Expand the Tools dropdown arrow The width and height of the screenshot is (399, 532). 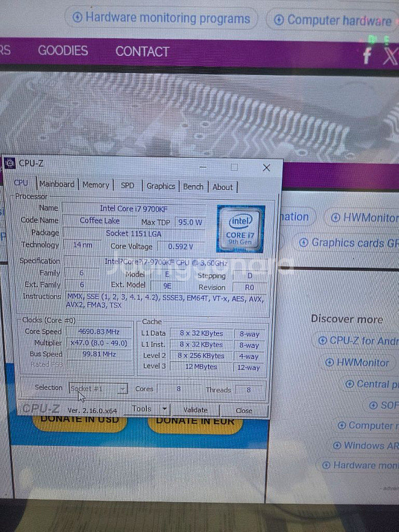pos(164,409)
